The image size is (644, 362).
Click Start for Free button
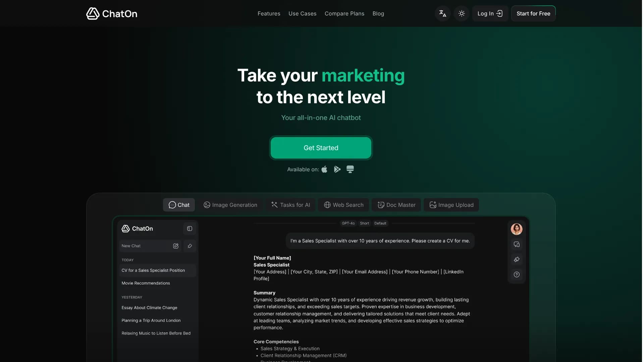[533, 13]
